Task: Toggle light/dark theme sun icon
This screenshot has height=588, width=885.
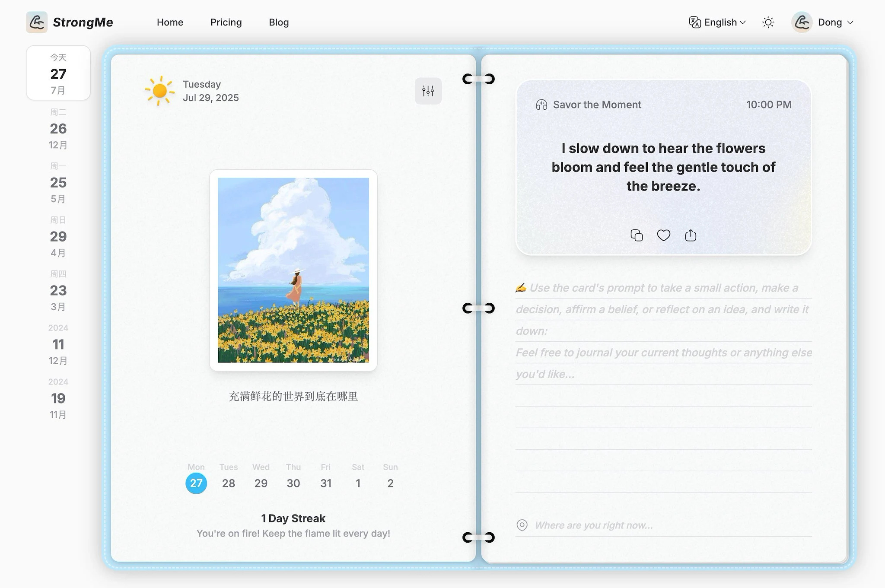Action: 768,22
